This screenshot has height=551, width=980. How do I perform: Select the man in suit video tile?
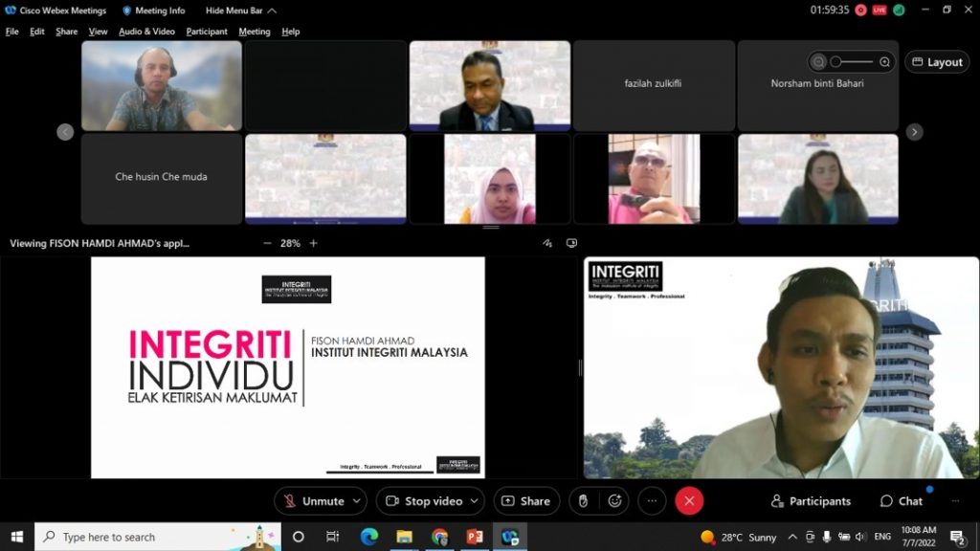[489, 85]
